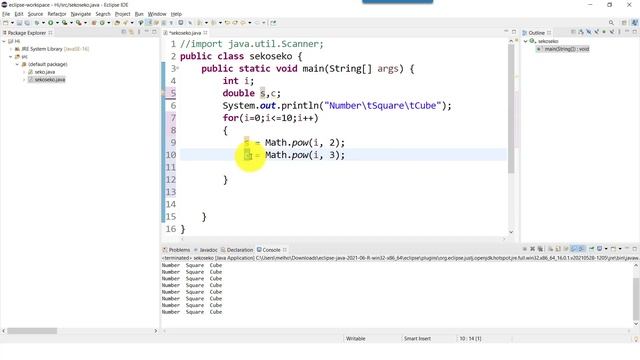Viewport: 640px width, 360px height.
Task: Select the sekoseko.java editor tab
Action: coord(185,33)
